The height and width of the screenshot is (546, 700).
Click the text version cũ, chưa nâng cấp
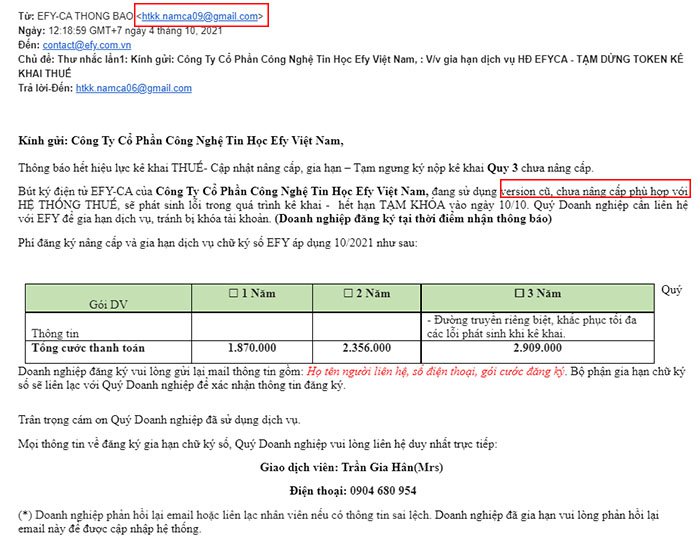[564, 192]
